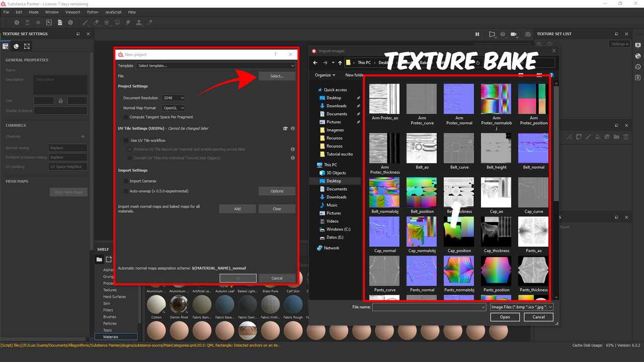Open Document Resolution 2048 dropdown

pyautogui.click(x=173, y=98)
